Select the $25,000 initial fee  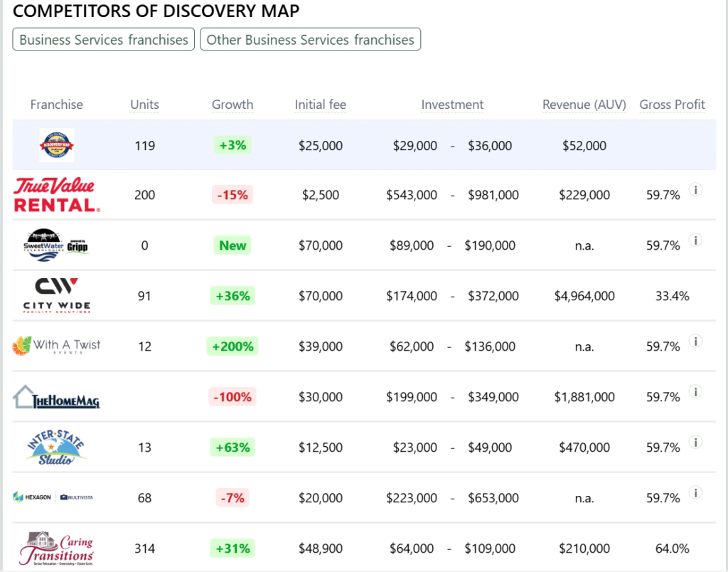pos(321,145)
